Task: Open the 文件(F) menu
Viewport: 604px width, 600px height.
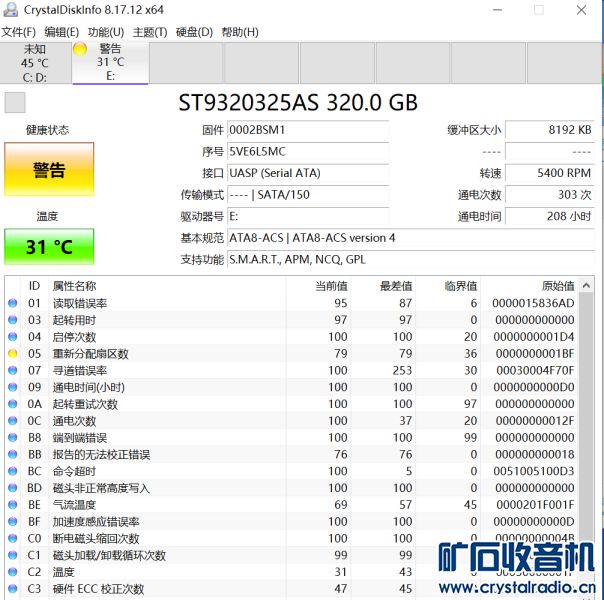Action: pos(19,32)
